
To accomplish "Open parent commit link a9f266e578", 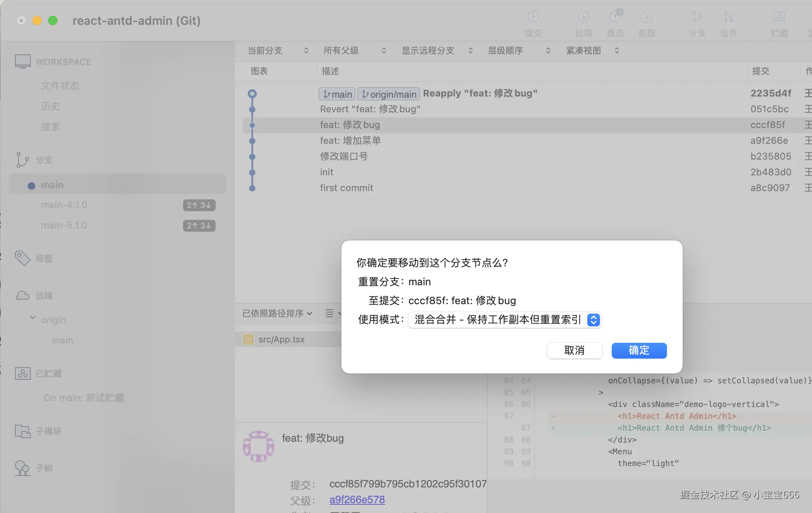I will [x=357, y=500].
